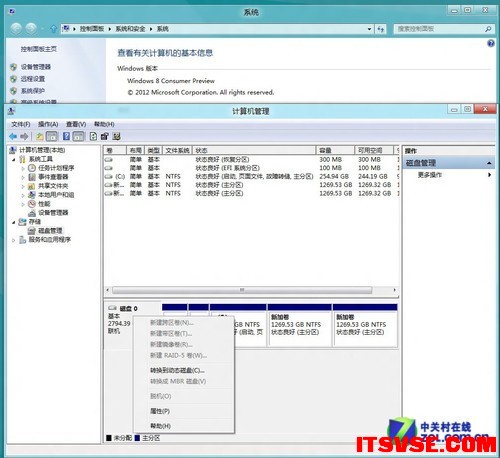Viewport: 500px width, 458px height.
Task: Expand the 事件查看器 tree node
Action: point(23,177)
